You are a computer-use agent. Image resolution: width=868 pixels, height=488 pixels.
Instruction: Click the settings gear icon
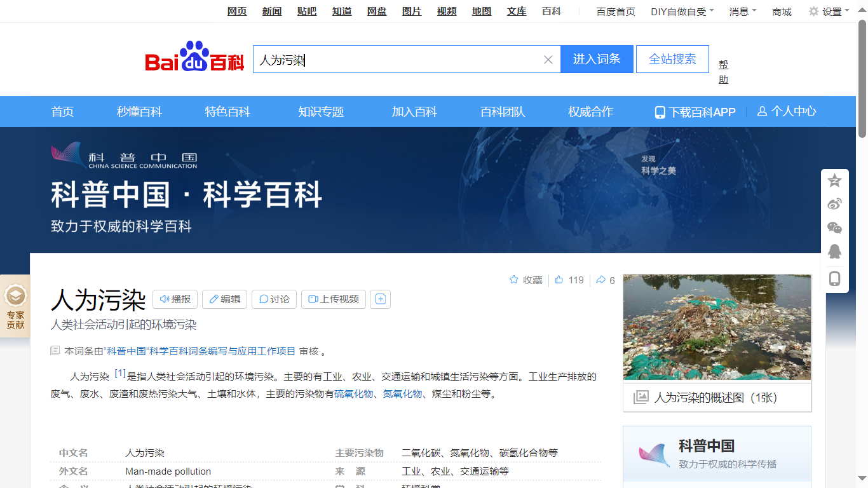pos(813,11)
